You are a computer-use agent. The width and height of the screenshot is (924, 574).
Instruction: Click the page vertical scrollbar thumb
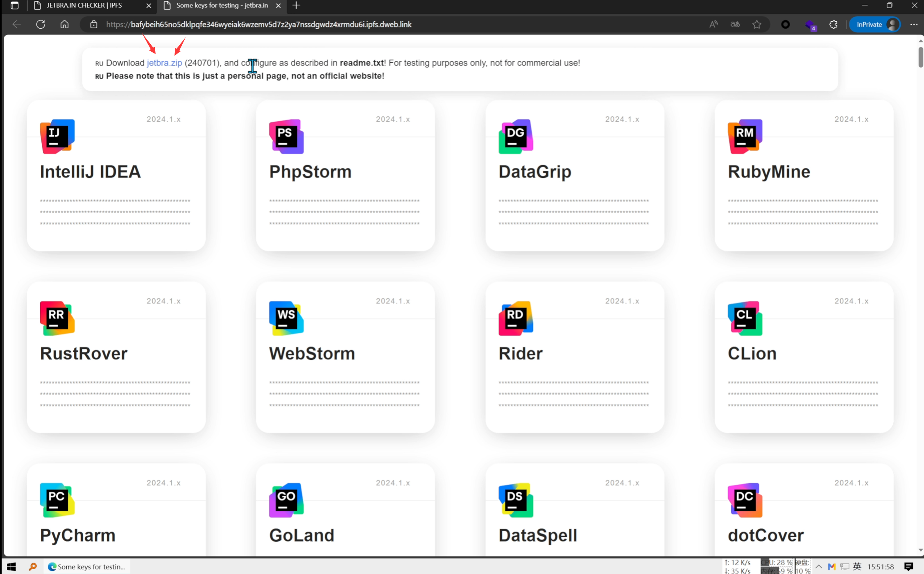click(920, 57)
